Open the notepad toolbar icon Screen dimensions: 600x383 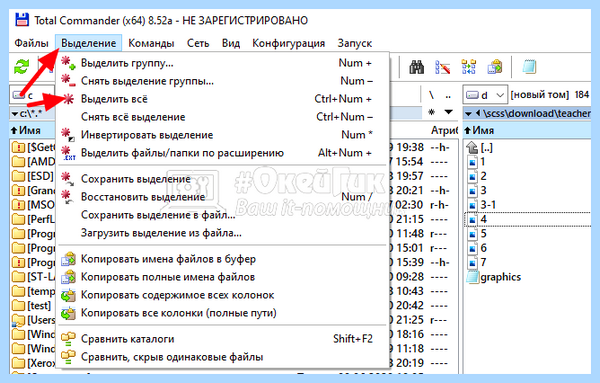pyautogui.click(x=529, y=67)
